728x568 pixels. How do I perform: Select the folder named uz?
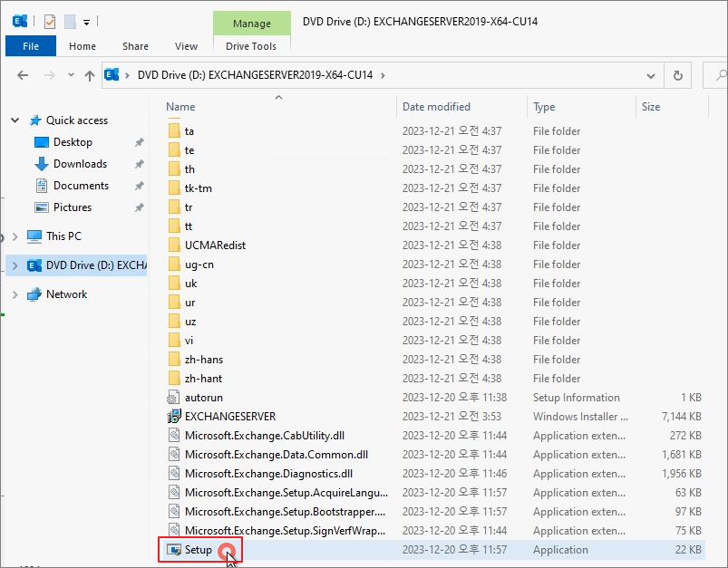(x=190, y=322)
